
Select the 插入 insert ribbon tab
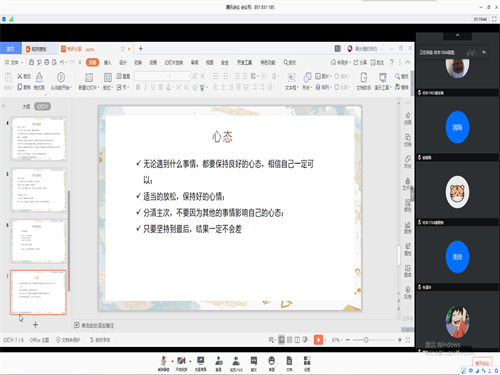pos(107,62)
